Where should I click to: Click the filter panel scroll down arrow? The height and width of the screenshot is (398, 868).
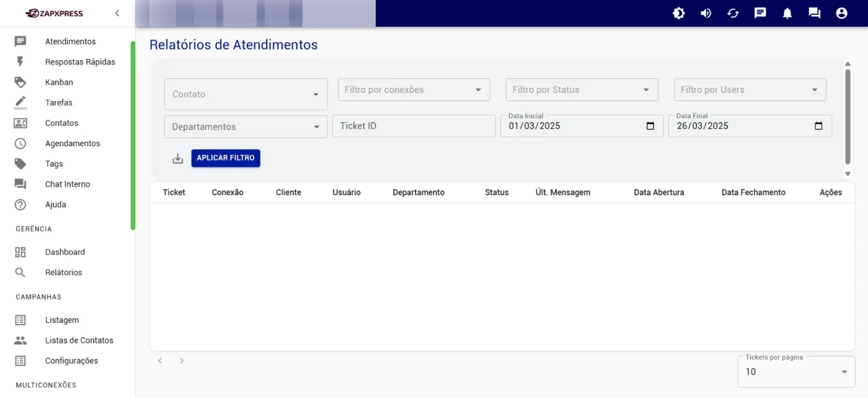pos(848,174)
